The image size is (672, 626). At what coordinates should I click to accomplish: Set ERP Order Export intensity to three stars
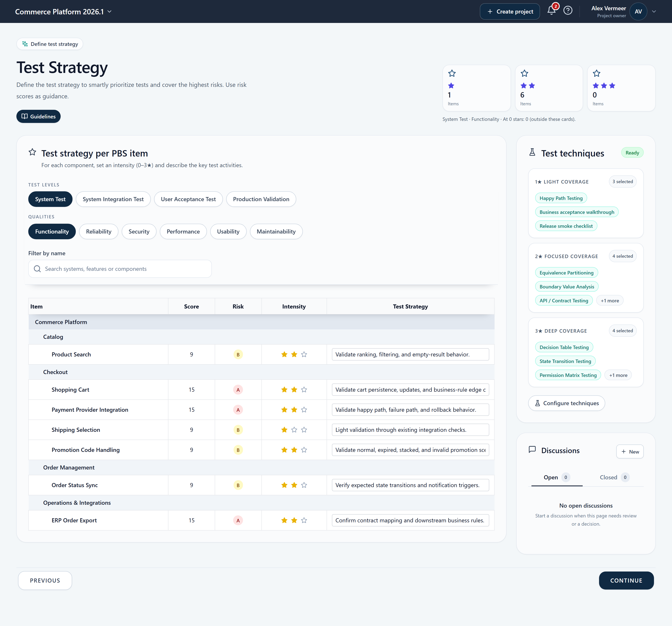pyautogui.click(x=304, y=520)
